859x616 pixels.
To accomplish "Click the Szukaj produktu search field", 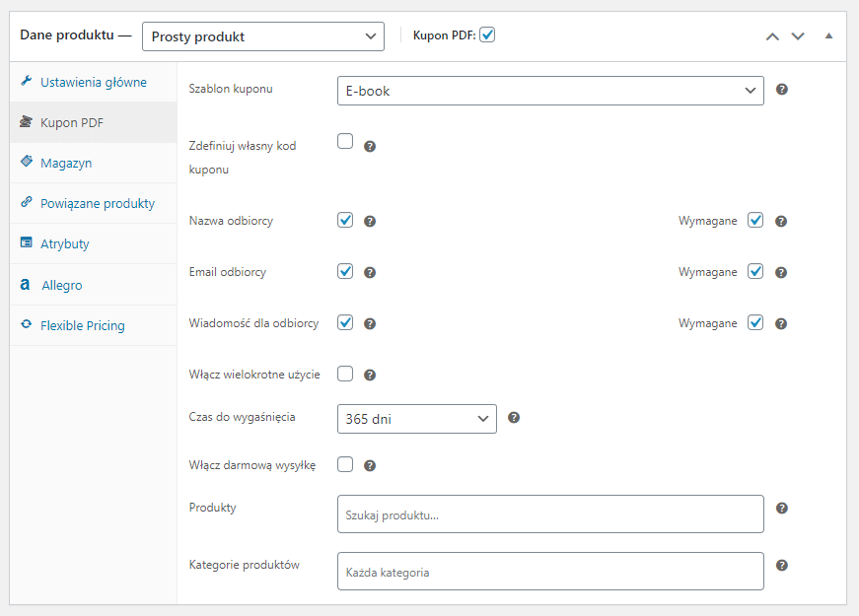I will [x=548, y=513].
